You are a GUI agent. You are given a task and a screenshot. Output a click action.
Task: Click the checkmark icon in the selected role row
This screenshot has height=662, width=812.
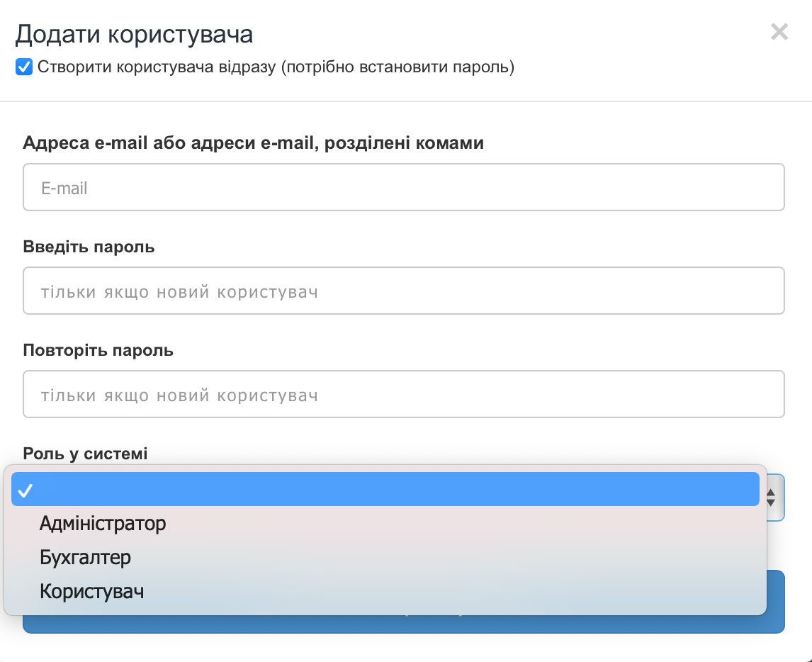click(26, 488)
